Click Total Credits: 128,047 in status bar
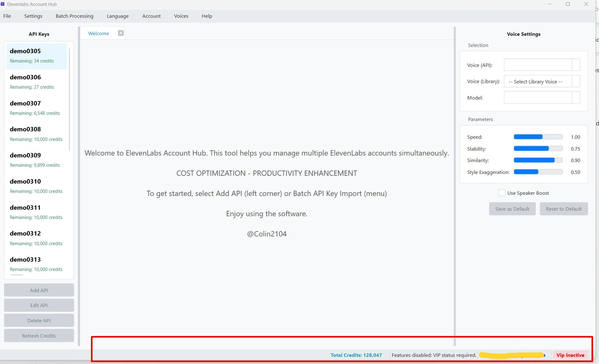This screenshot has height=364, width=599. [356, 355]
